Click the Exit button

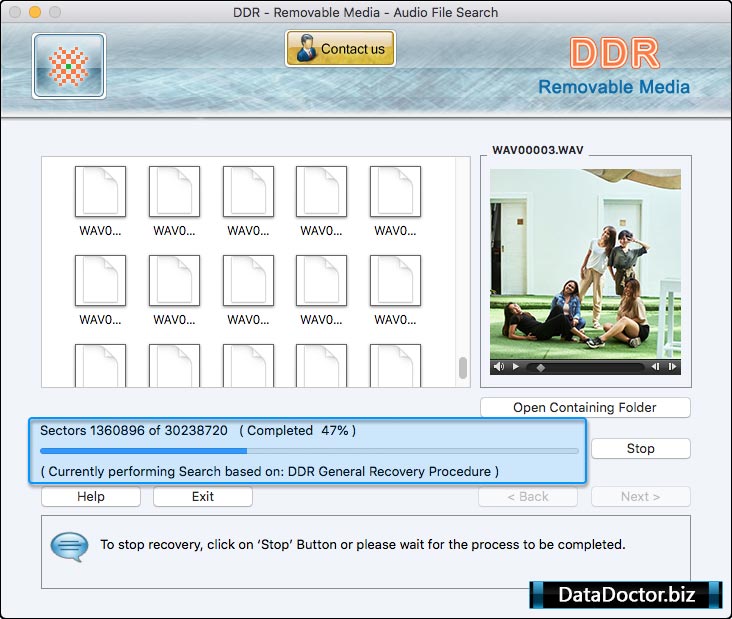(x=203, y=497)
